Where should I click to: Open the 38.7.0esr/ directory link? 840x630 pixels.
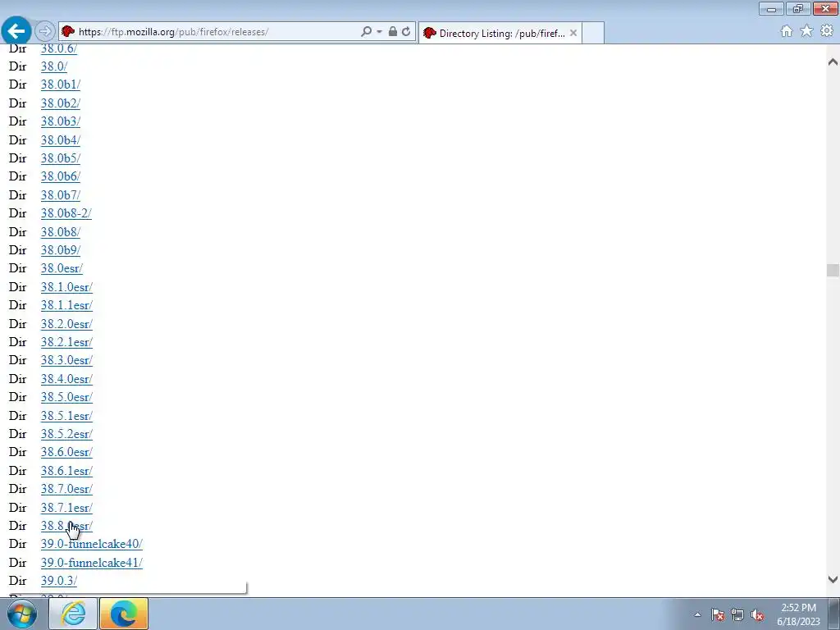point(66,491)
